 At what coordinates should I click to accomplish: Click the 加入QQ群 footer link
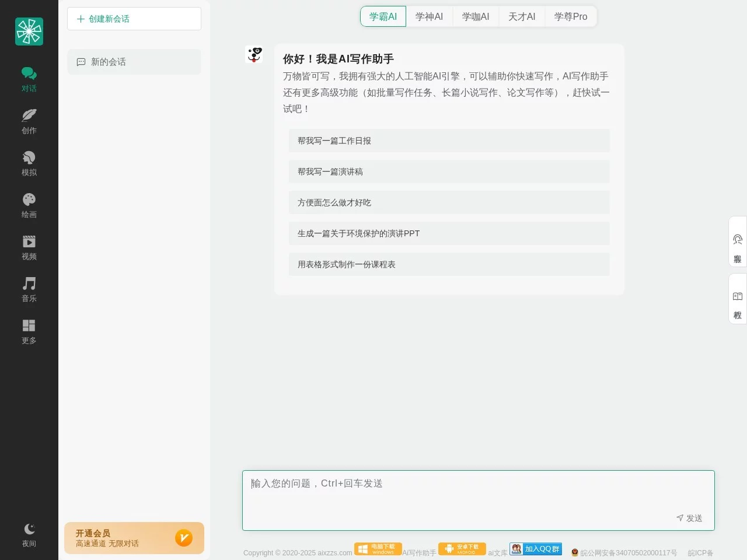[536, 549]
